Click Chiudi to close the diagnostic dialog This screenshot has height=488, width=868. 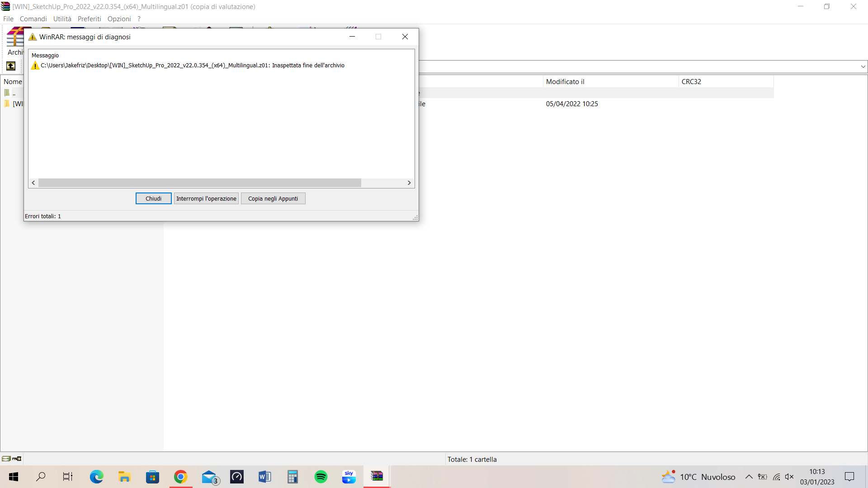(x=153, y=198)
